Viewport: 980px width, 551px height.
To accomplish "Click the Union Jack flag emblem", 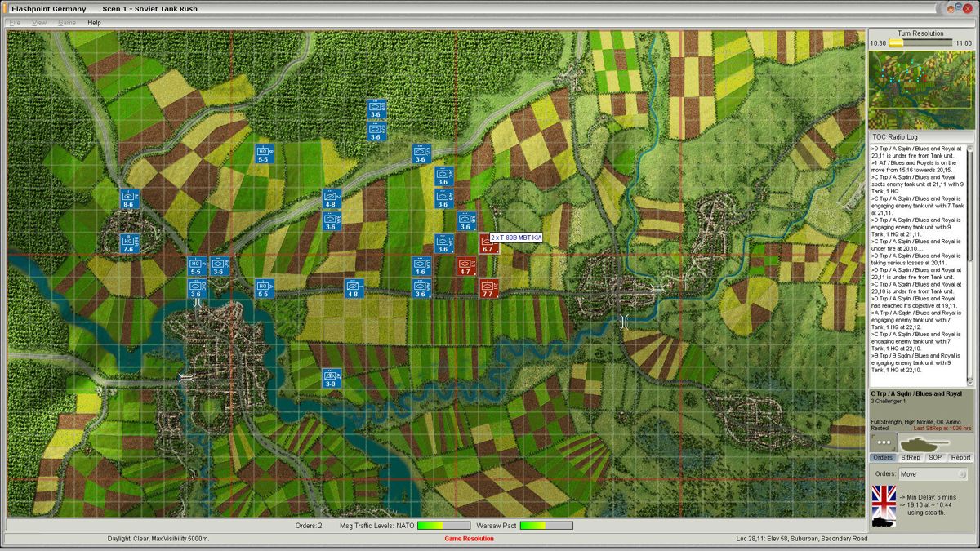I will point(884,495).
